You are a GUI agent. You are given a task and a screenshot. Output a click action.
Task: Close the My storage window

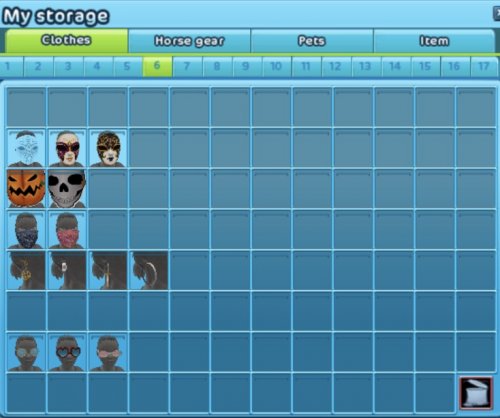pos(497,14)
